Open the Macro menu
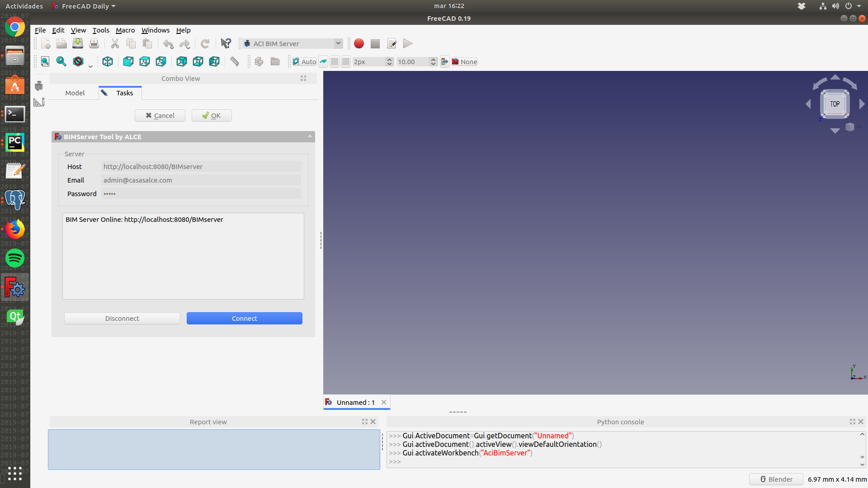 coord(125,30)
